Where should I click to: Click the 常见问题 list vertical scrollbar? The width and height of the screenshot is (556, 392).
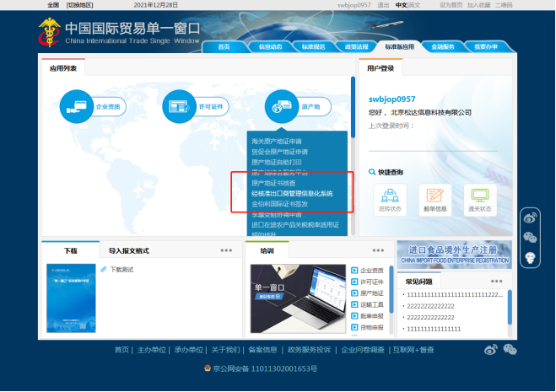pos(510,307)
